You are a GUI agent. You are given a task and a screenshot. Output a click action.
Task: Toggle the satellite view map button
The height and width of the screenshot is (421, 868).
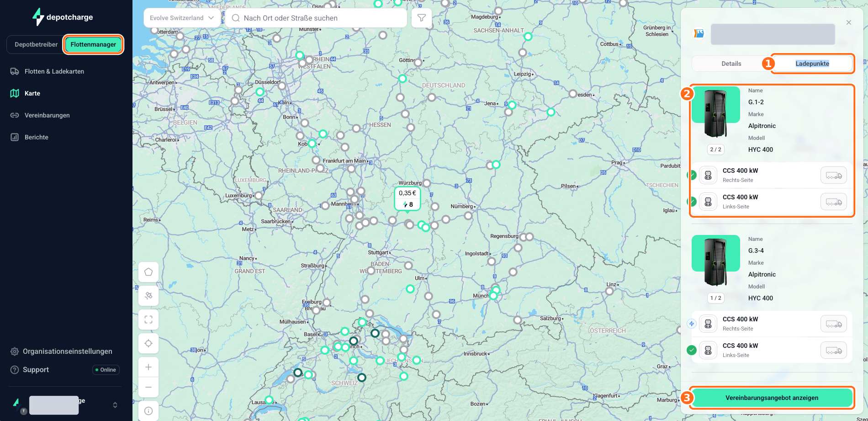coord(148,296)
